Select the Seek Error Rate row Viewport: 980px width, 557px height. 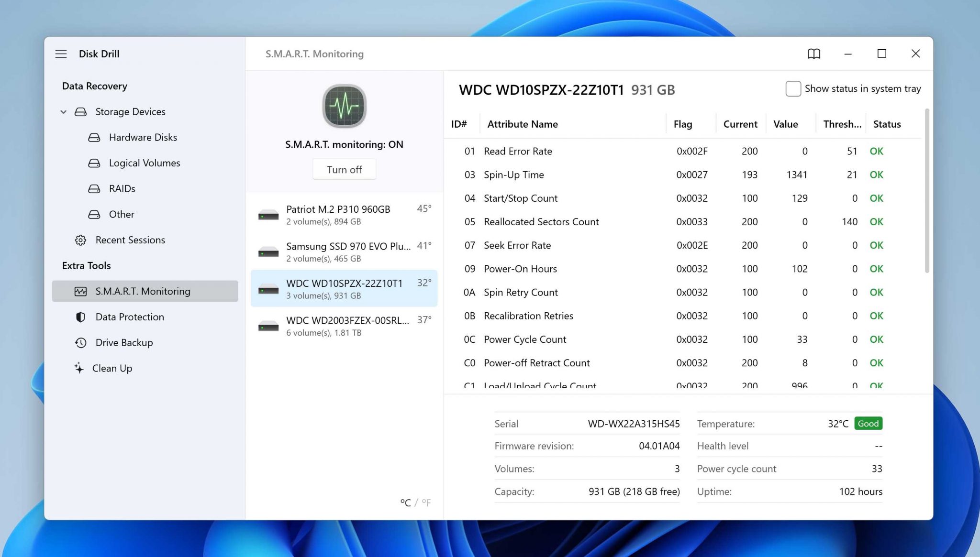click(x=682, y=245)
